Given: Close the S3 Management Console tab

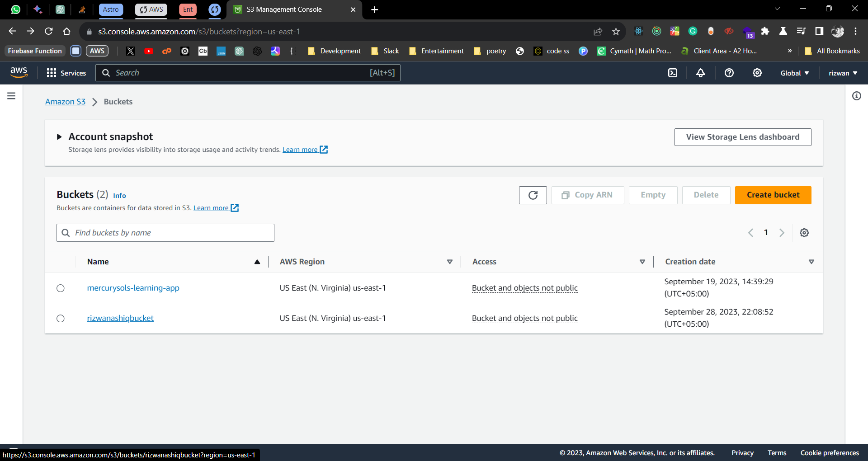Looking at the screenshot, I should 353,9.
